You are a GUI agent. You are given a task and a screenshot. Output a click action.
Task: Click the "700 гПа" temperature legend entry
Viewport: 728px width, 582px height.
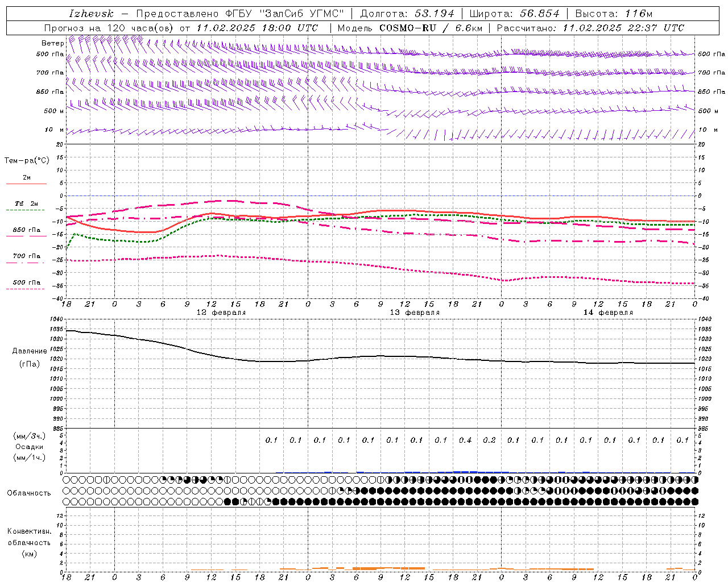pyautogui.click(x=26, y=256)
